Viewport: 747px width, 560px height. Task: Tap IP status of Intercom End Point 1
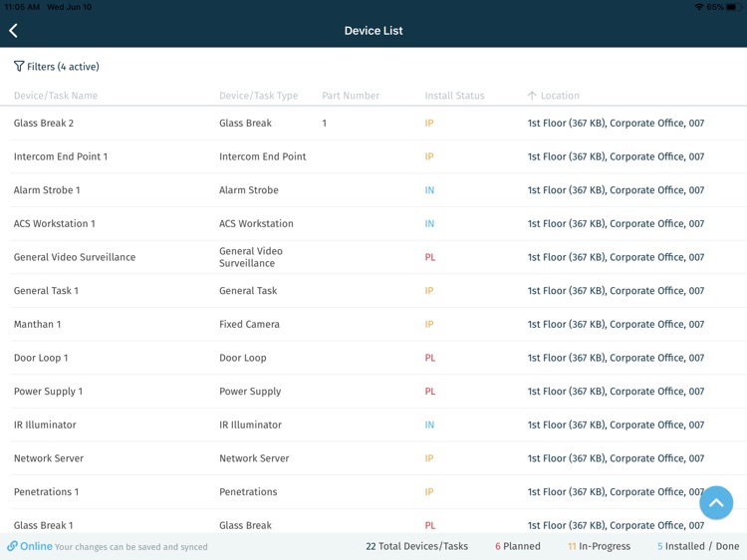tap(429, 156)
